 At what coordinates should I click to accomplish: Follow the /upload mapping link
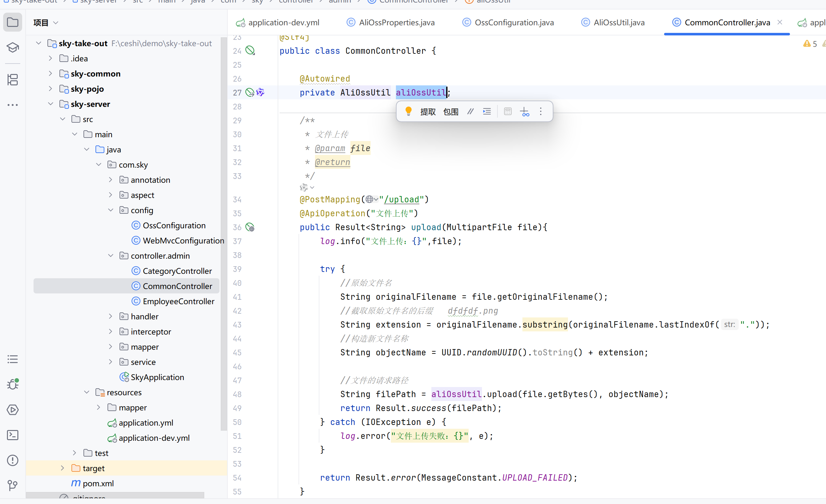click(402, 200)
